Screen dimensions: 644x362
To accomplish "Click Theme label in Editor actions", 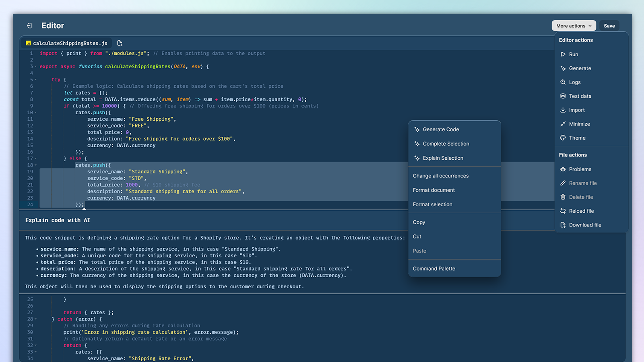I will (x=577, y=138).
